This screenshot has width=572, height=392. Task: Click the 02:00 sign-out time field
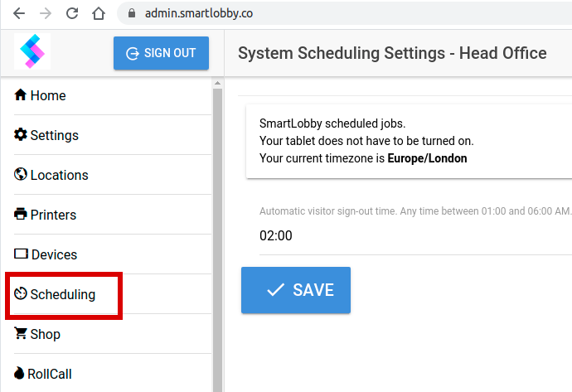coord(415,235)
